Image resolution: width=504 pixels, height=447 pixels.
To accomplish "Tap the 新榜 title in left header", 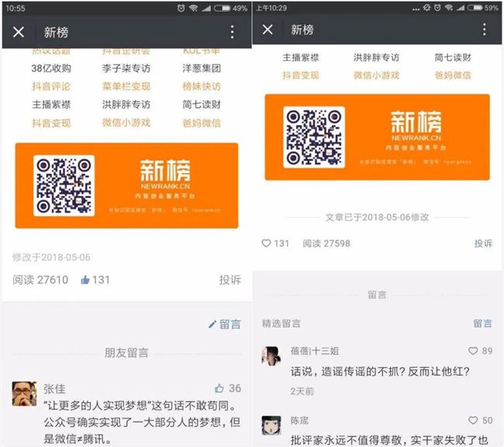I will click(57, 32).
